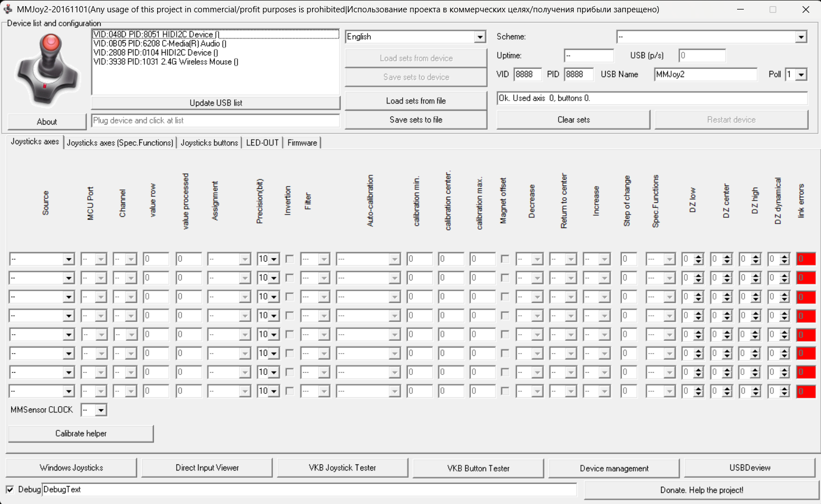The height and width of the screenshot is (504, 821).
Task: Open the Firmware tab
Action: [302, 142]
